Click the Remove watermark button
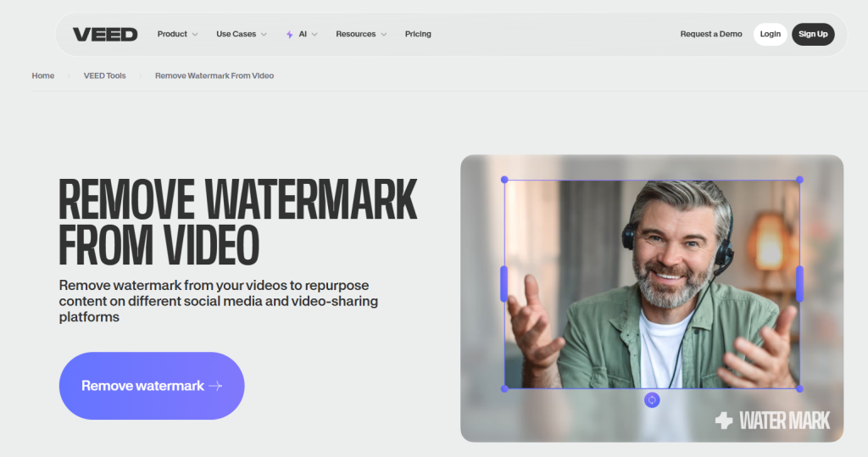This screenshot has height=457, width=868. pyautogui.click(x=152, y=386)
